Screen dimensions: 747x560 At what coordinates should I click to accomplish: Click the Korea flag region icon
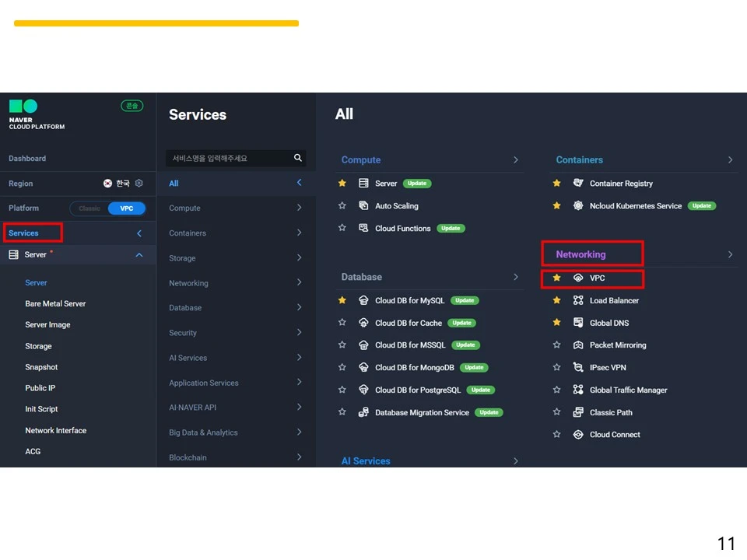107,184
